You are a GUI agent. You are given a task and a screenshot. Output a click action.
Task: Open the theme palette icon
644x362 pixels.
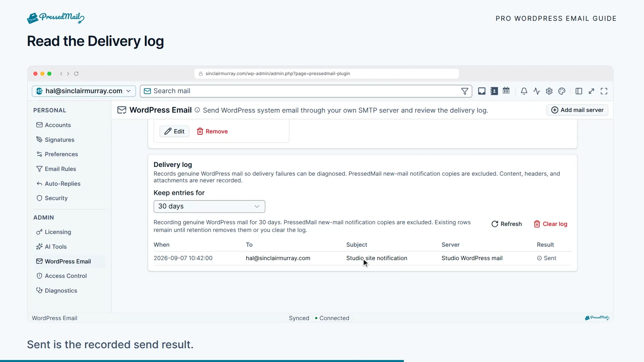point(562,91)
